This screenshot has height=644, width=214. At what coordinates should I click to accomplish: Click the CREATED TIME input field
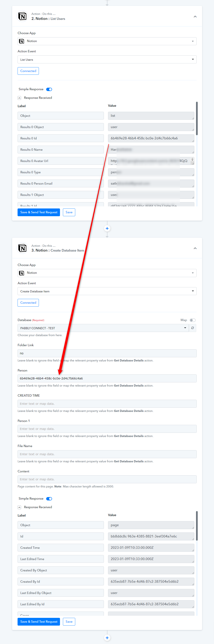point(107,404)
